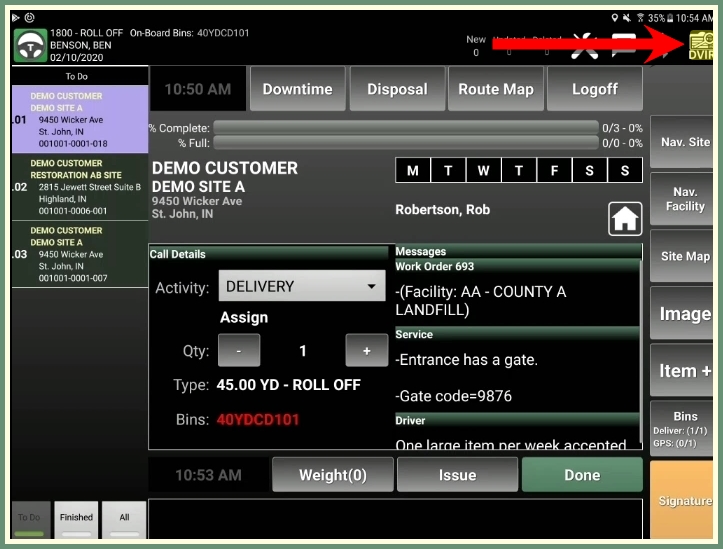Toggle the Friday day box
The image size is (723, 549).
(x=554, y=171)
